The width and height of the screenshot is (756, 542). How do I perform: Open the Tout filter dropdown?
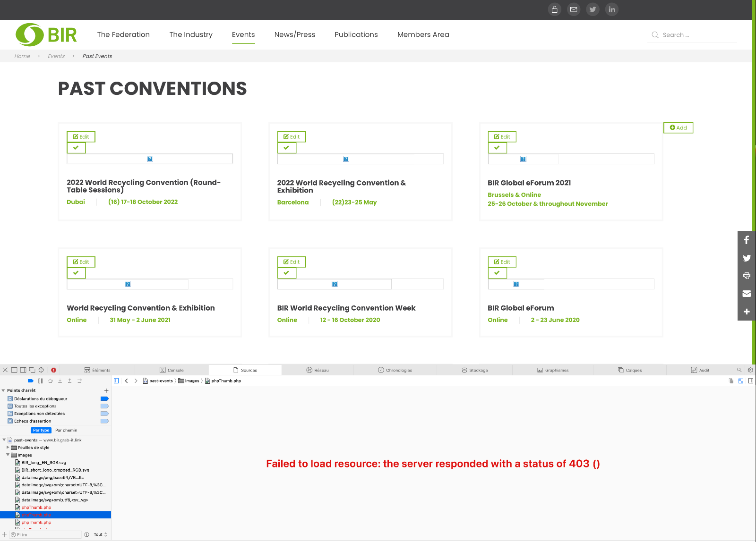click(100, 534)
